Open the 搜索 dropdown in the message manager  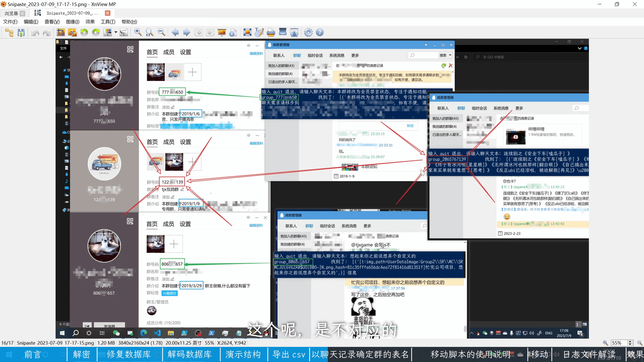(x=450, y=55)
